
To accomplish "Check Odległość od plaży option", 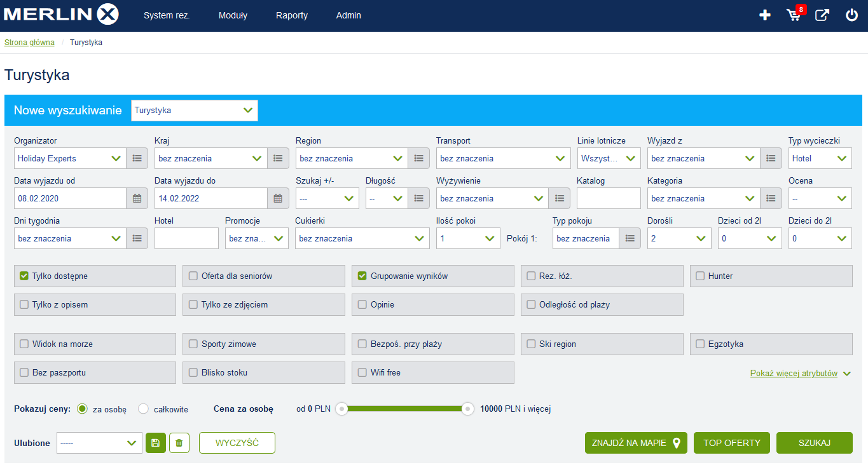I will click(532, 304).
